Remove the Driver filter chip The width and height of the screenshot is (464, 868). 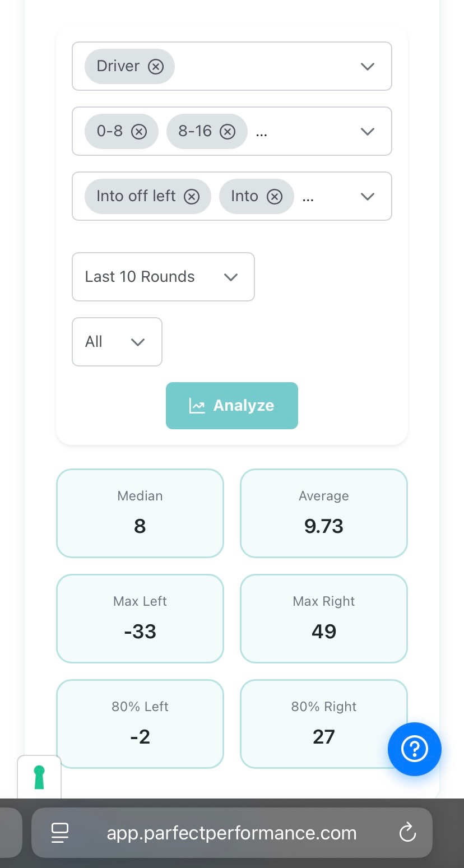(x=156, y=66)
